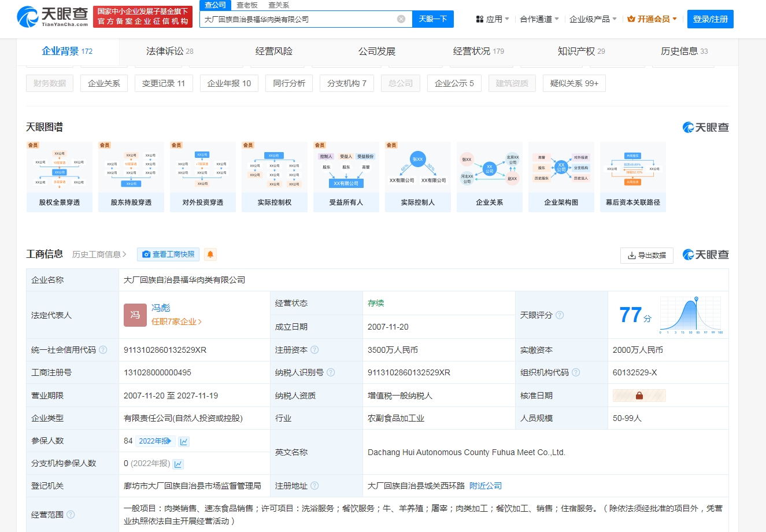Open the 幕后资本关联路径 thumbnail
This screenshot has width=766, height=532.
tap(633, 177)
